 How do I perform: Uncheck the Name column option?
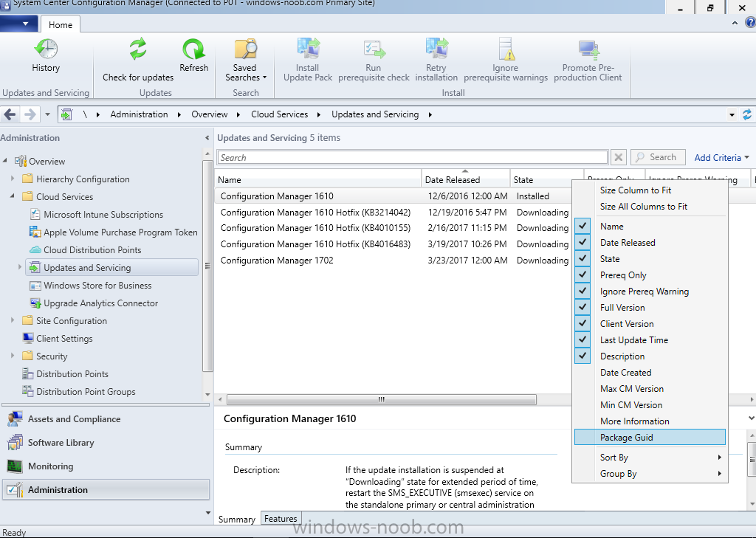coord(583,226)
